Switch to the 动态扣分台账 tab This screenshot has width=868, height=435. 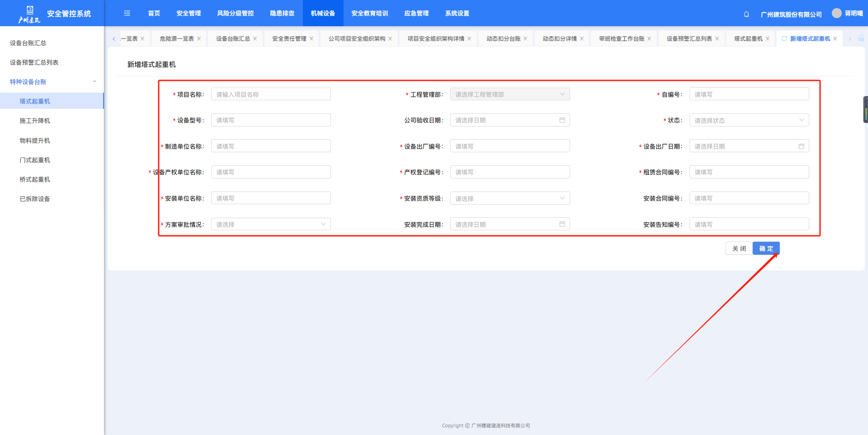tap(503, 39)
